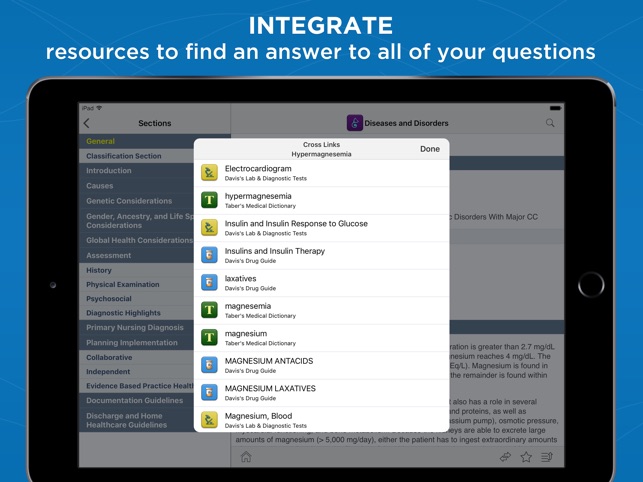Screen dimensions: 643x482
Task: Select the Assessment section
Action: coord(137,256)
